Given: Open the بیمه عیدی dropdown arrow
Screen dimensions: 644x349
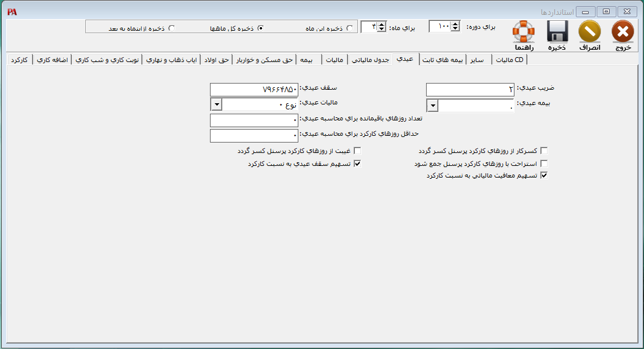Looking at the screenshot, I should (432, 106).
